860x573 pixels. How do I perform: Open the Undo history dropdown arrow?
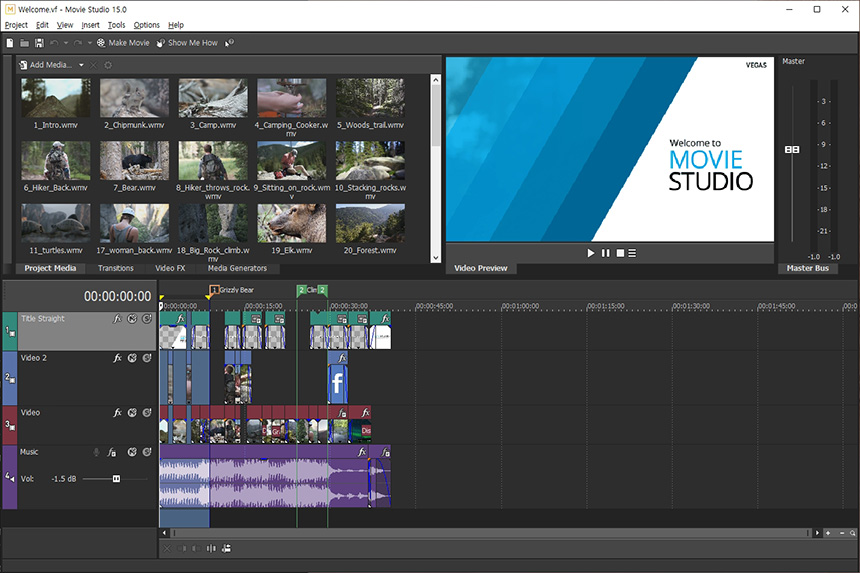tap(66, 43)
